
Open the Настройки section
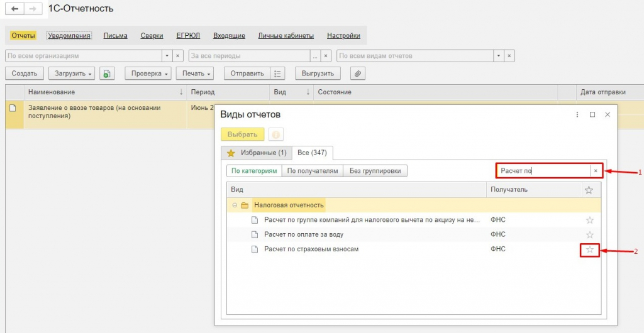pyautogui.click(x=343, y=36)
